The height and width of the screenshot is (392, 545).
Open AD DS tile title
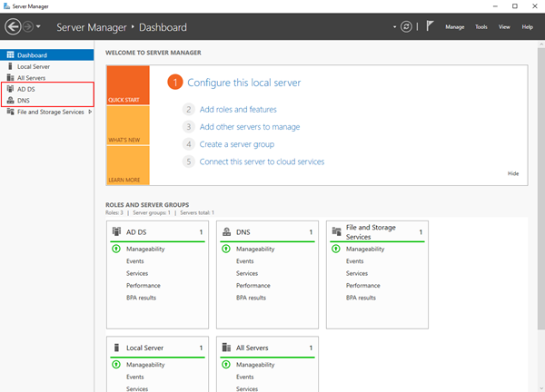[136, 232]
